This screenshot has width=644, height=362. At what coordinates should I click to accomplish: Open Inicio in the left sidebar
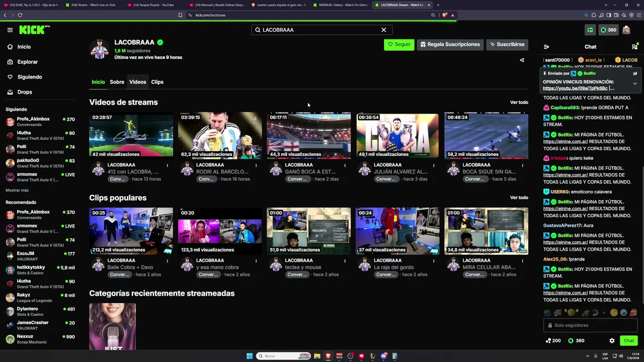[24, 47]
